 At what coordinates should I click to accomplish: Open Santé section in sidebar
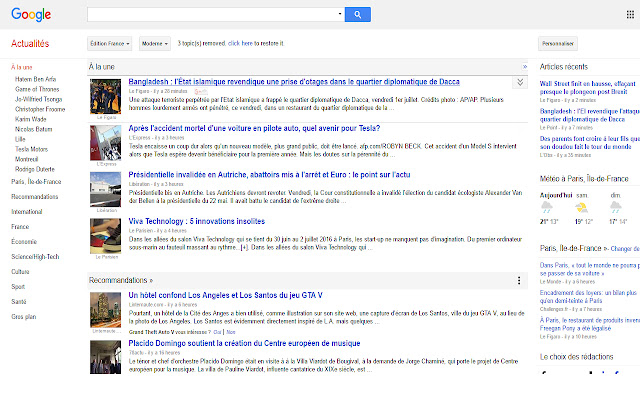point(19,302)
